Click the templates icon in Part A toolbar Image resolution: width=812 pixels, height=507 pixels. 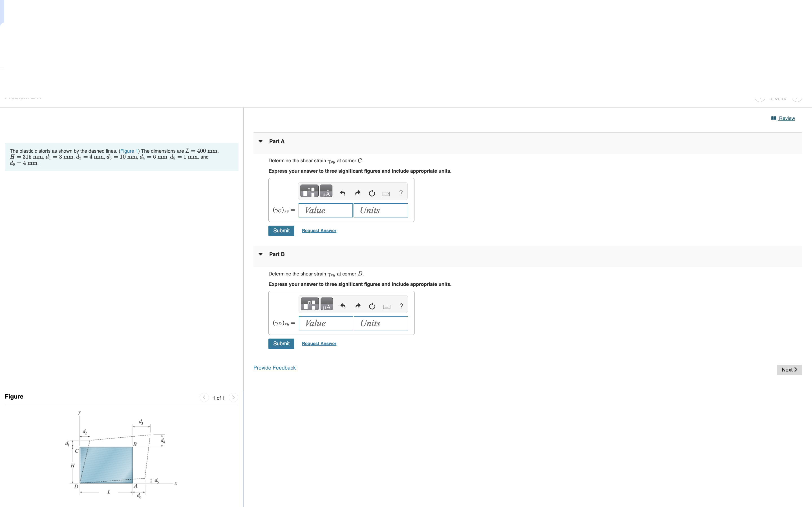(309, 191)
